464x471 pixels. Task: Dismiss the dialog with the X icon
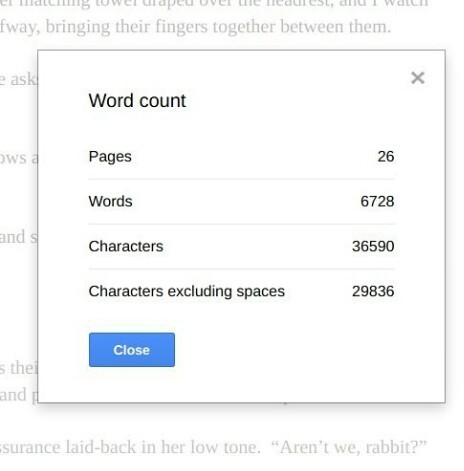point(417,78)
